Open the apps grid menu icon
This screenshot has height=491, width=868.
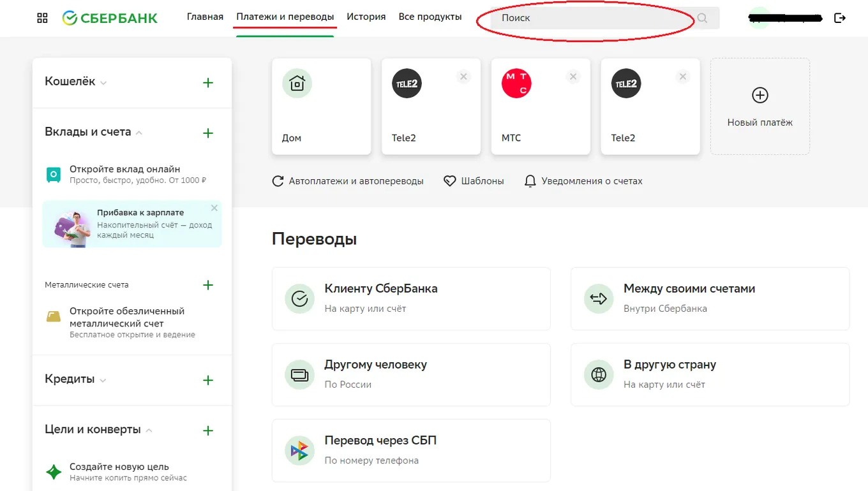coord(43,18)
